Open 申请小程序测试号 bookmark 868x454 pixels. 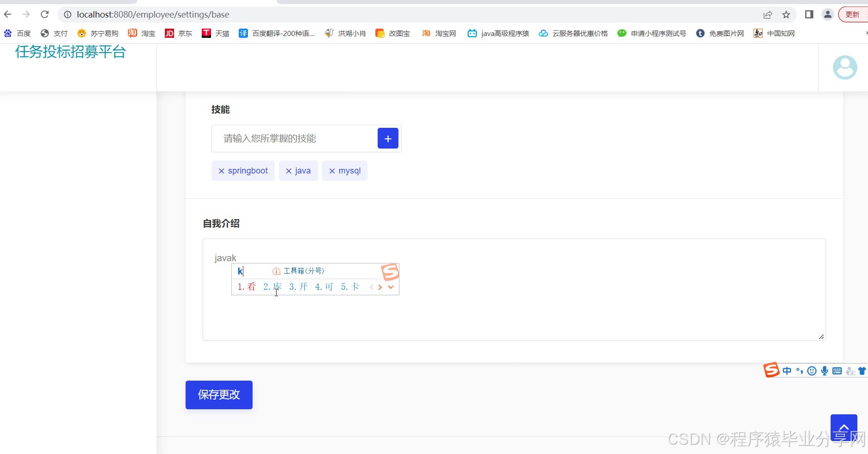[x=652, y=33]
